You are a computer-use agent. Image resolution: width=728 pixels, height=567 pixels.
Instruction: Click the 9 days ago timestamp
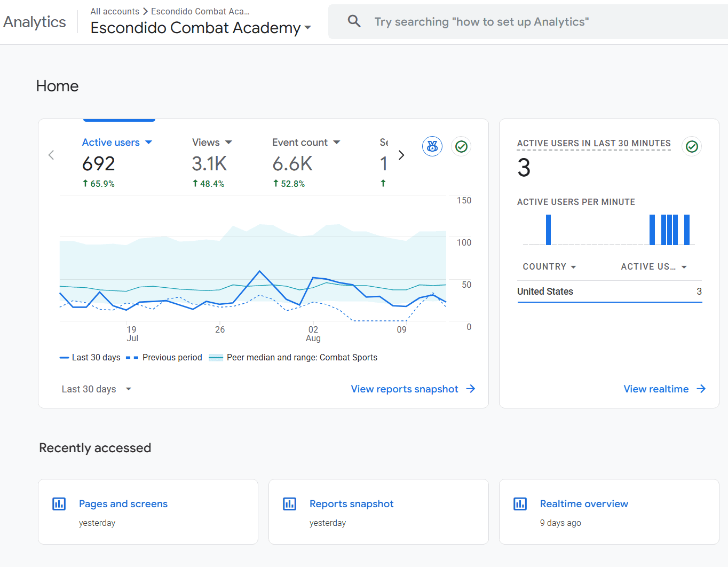560,523
